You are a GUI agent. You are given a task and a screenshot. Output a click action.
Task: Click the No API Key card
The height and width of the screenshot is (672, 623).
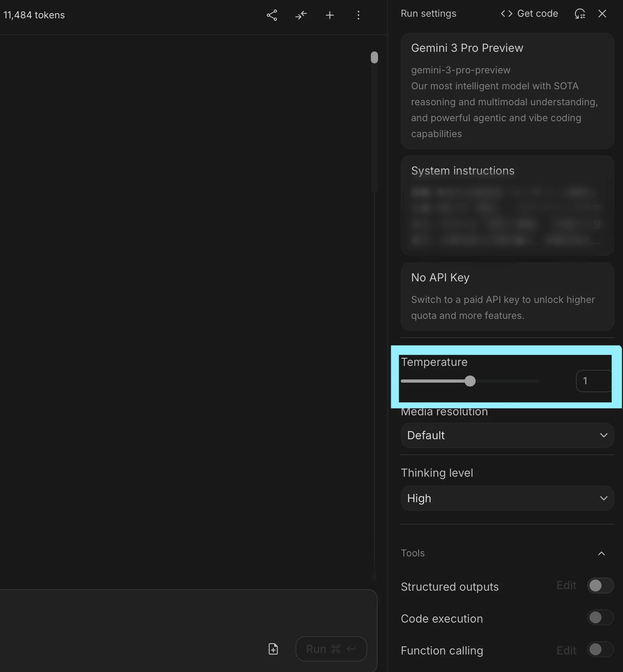[507, 297]
